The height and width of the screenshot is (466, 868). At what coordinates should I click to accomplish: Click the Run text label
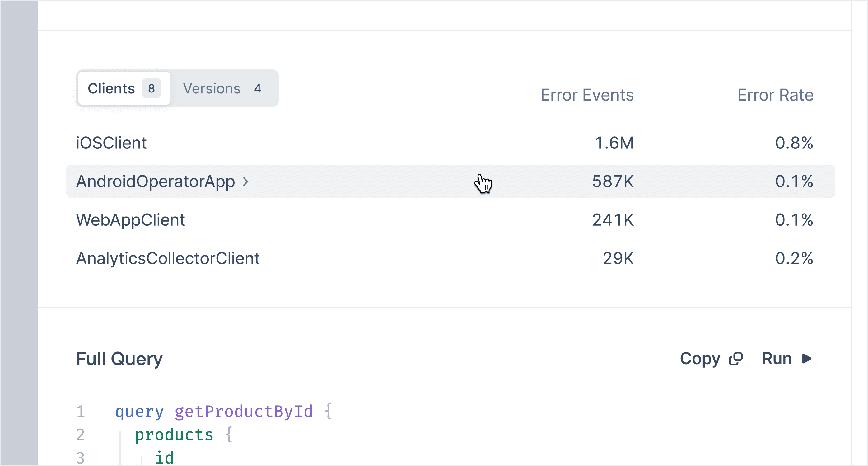776,358
